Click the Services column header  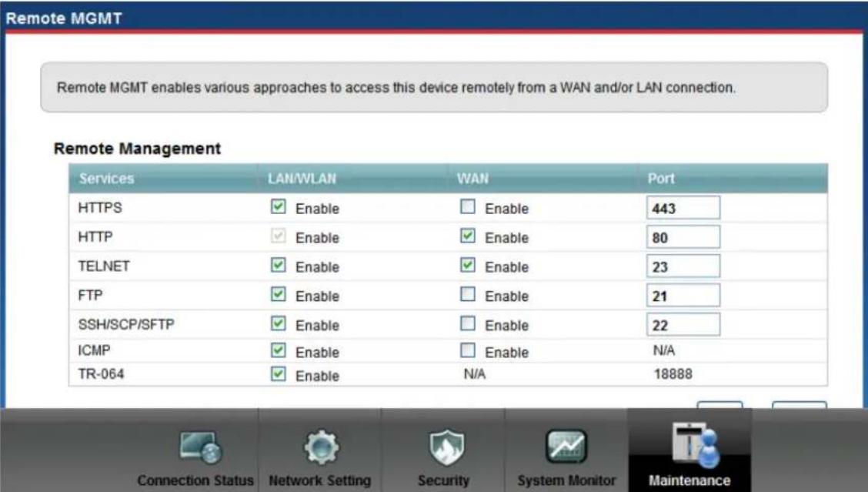pyautogui.click(x=106, y=179)
